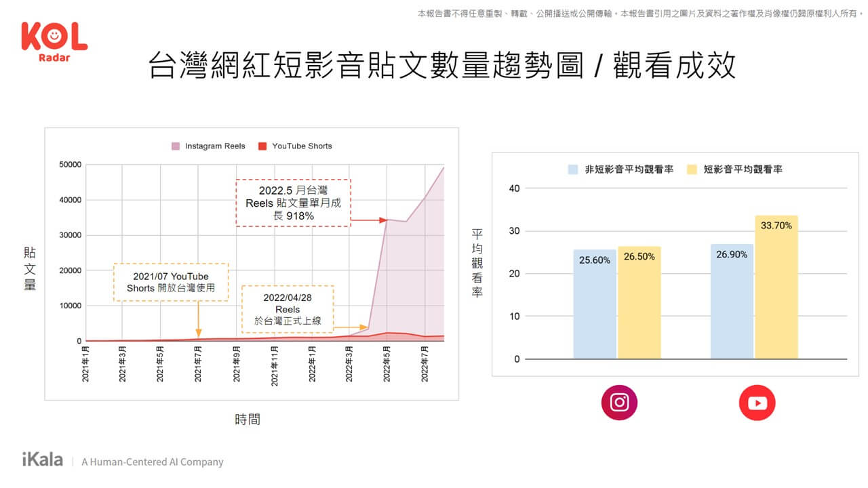Click the YouTube non-short-video blue bar
The height and width of the screenshot is (488, 868).
(x=732, y=301)
